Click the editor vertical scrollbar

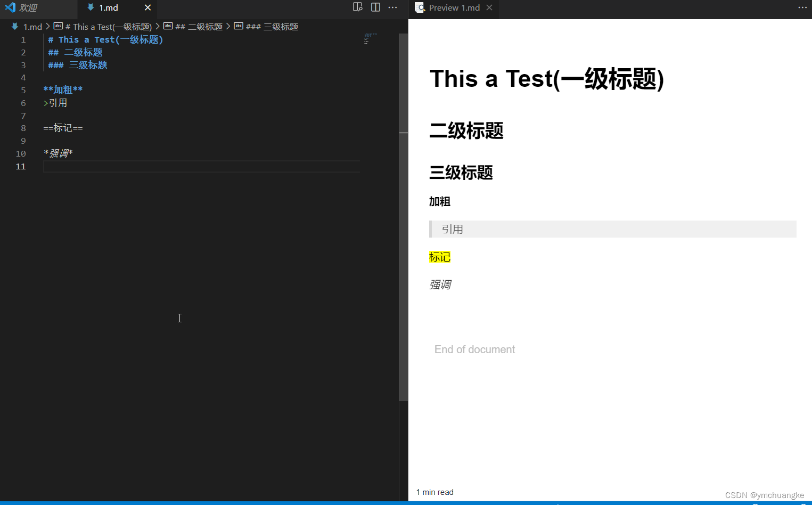coord(404,217)
